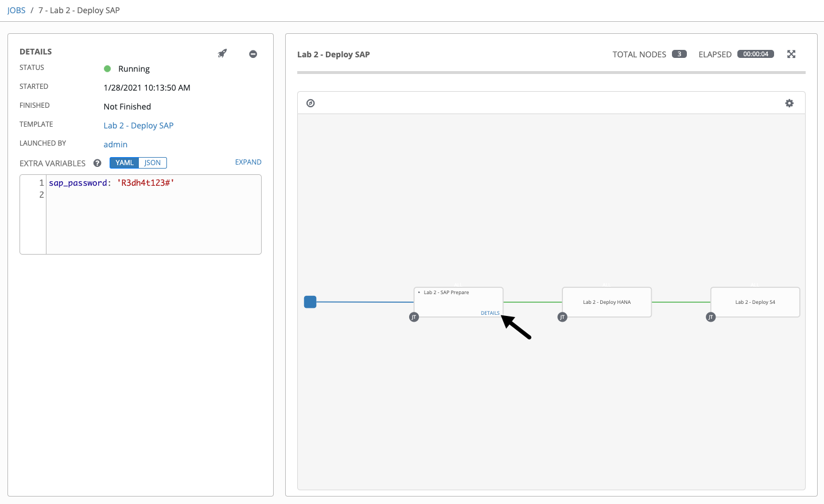Image resolution: width=824 pixels, height=504 pixels.
Task: Click inside the extra variables code editor
Action: [x=154, y=214]
